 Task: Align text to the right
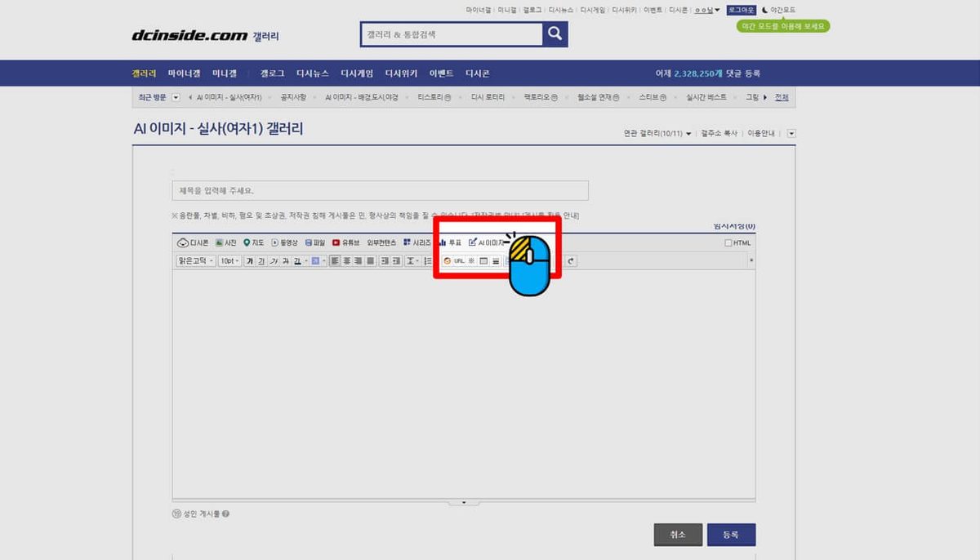(x=359, y=261)
